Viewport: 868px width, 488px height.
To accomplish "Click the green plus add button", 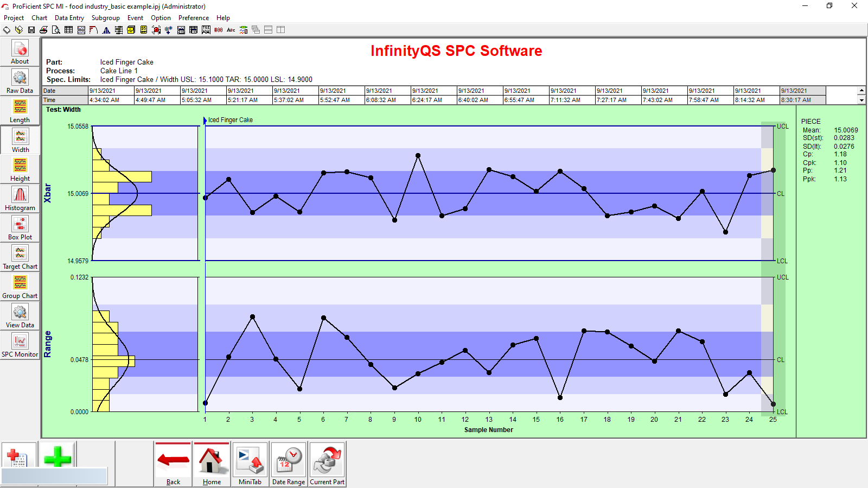I will pyautogui.click(x=58, y=455).
